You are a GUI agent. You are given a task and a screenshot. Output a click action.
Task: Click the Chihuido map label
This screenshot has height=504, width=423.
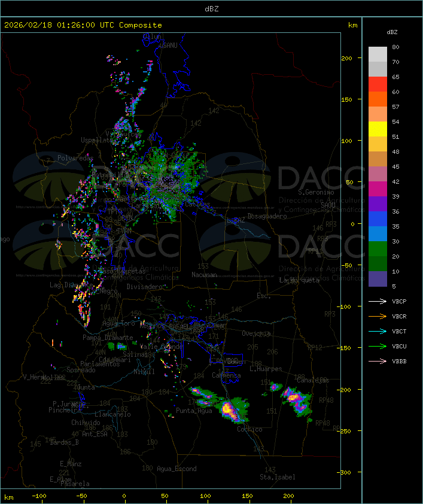(x=86, y=423)
